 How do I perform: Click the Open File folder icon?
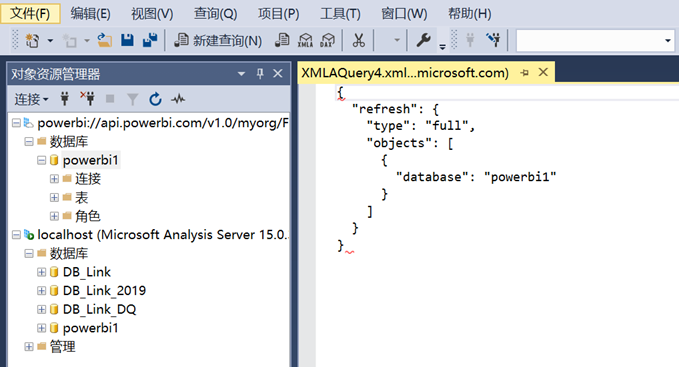click(104, 40)
